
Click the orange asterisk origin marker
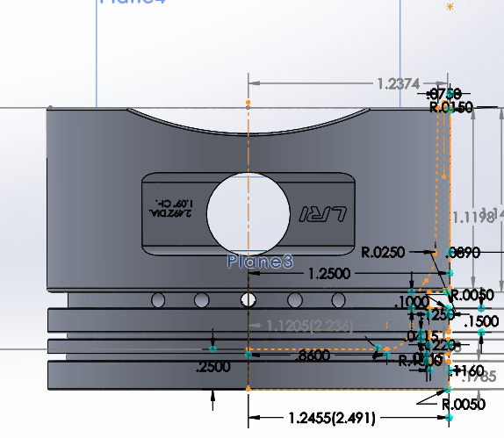pyautogui.click(x=450, y=7)
